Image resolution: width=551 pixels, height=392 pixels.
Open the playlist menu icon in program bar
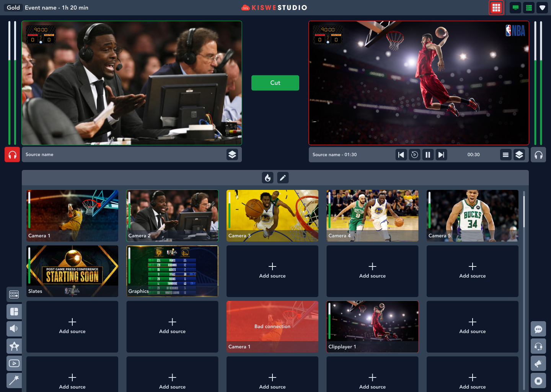pyautogui.click(x=505, y=155)
